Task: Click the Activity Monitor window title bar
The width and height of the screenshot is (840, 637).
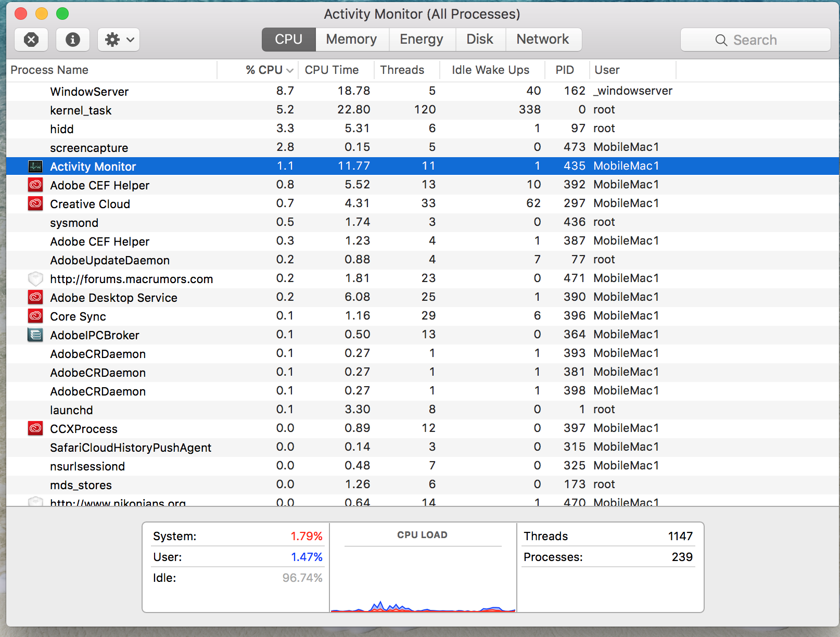Action: coord(422,14)
